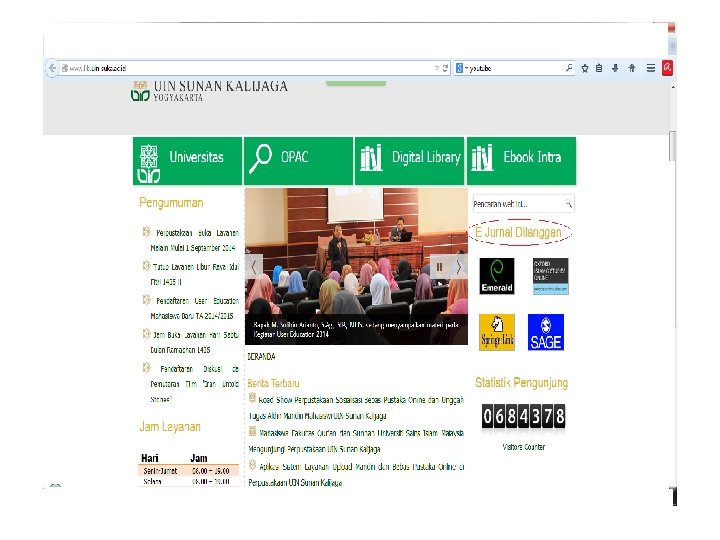This screenshot has height=540, width=720.
Task: Open news about Universiti Sains Islam Malaysia visit
Action: pyautogui.click(x=356, y=441)
